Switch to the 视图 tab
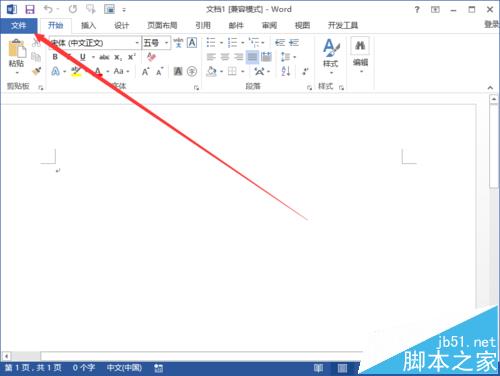Viewport: 500px width, 376px height. tap(302, 25)
